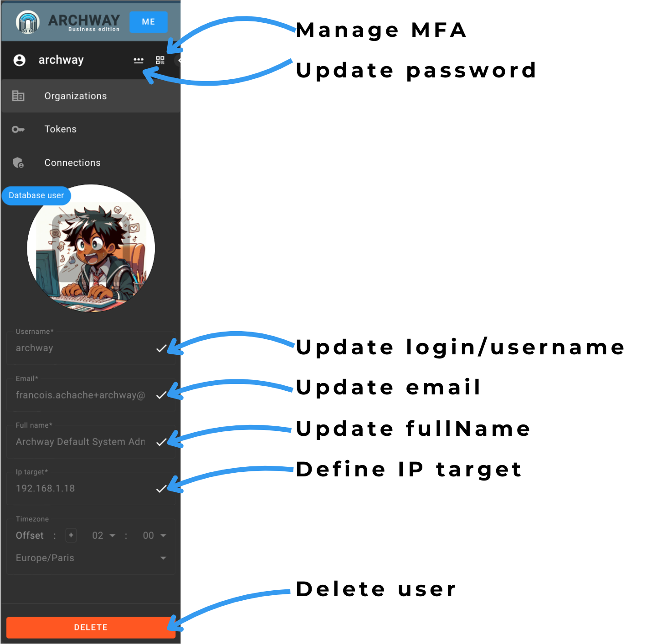Open the offset hours 02 dropdown
The width and height of the screenshot is (657, 644).
[104, 536]
